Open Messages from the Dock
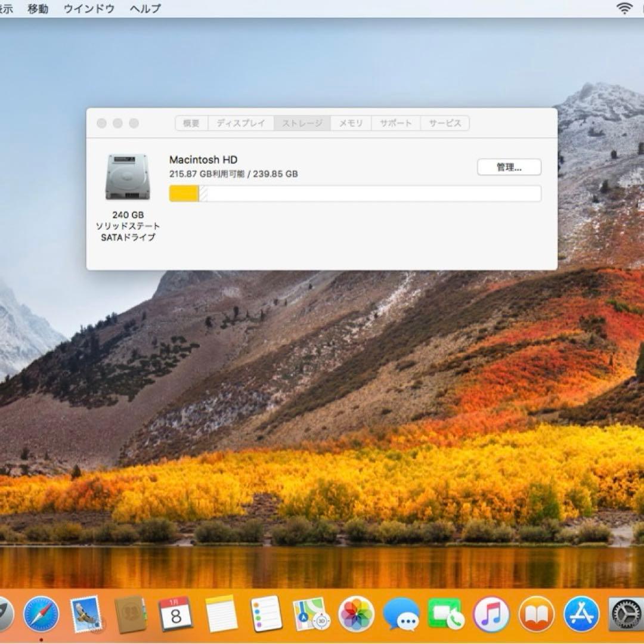Image resolution: width=644 pixels, height=644 pixels. [401, 614]
